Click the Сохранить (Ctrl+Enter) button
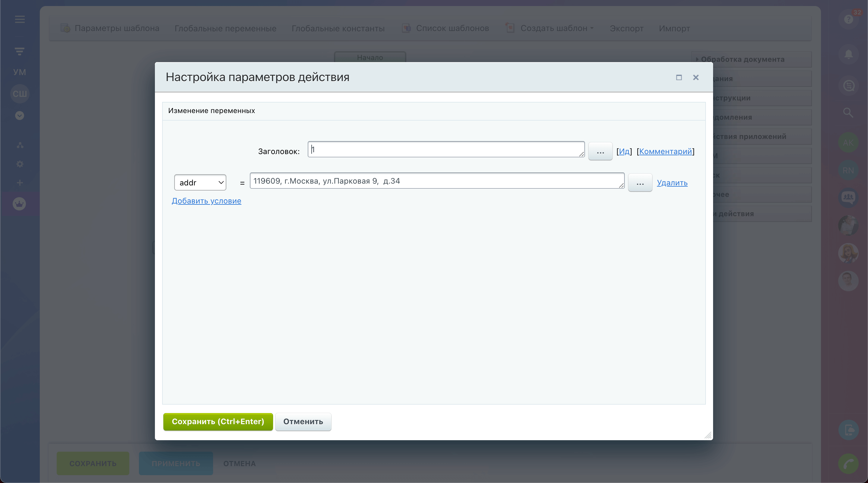The width and height of the screenshot is (868, 483). 218,421
